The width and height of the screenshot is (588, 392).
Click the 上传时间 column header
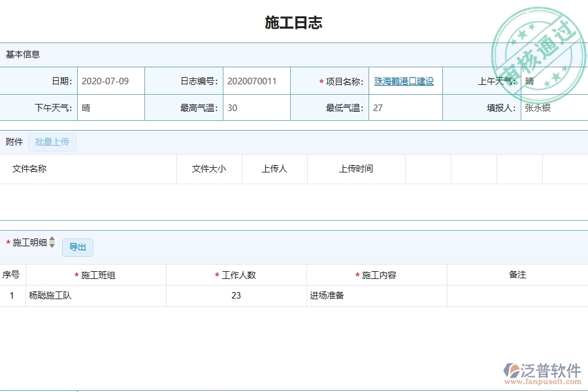coord(355,169)
